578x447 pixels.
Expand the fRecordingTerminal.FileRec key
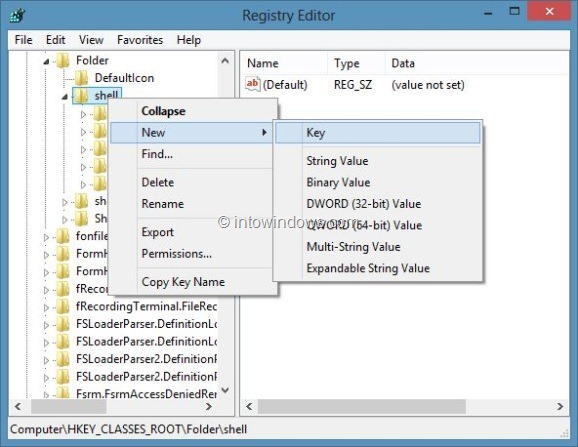click(x=46, y=307)
